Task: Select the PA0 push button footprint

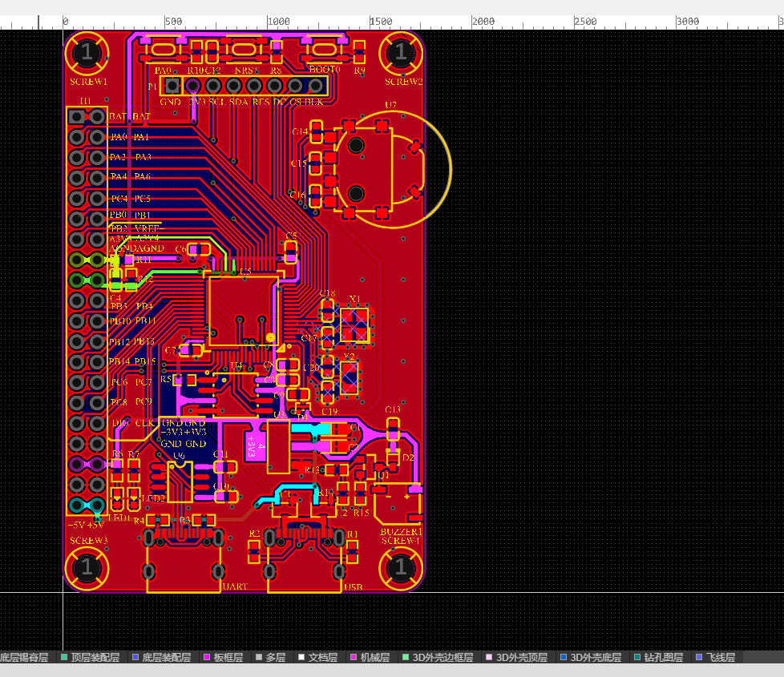Action: (164, 50)
